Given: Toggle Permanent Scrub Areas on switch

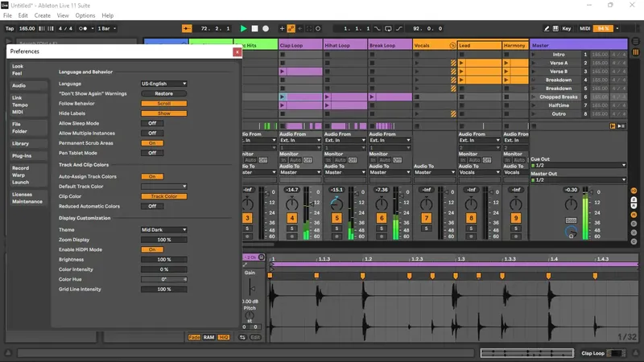Looking at the screenshot, I should pos(152,142).
